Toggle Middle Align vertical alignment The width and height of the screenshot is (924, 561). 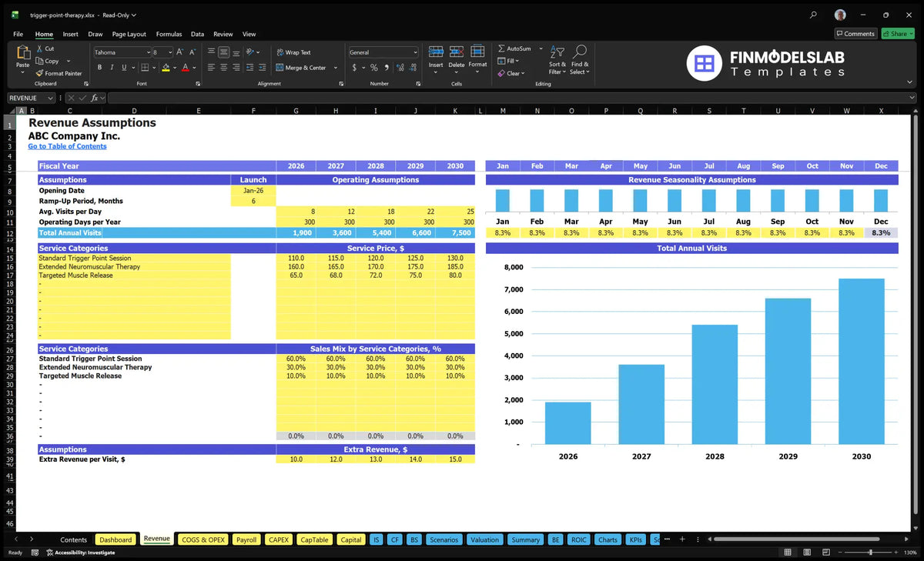[x=223, y=52]
